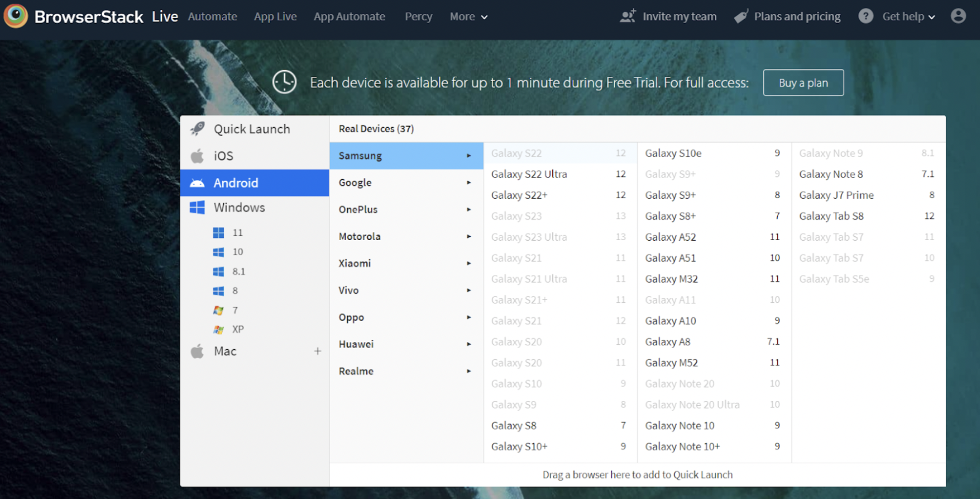Click the plus next to Mac
Image resolution: width=980 pixels, height=499 pixels.
(x=319, y=351)
